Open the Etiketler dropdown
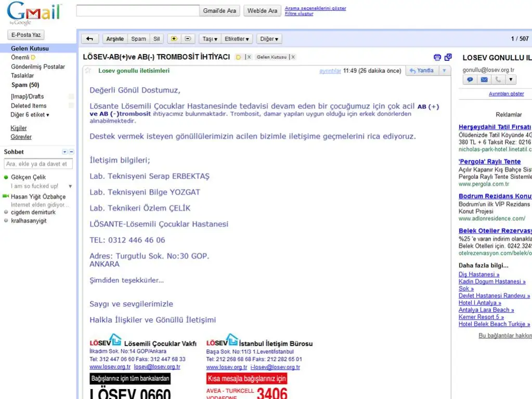This screenshot has width=532, height=399. point(237,39)
